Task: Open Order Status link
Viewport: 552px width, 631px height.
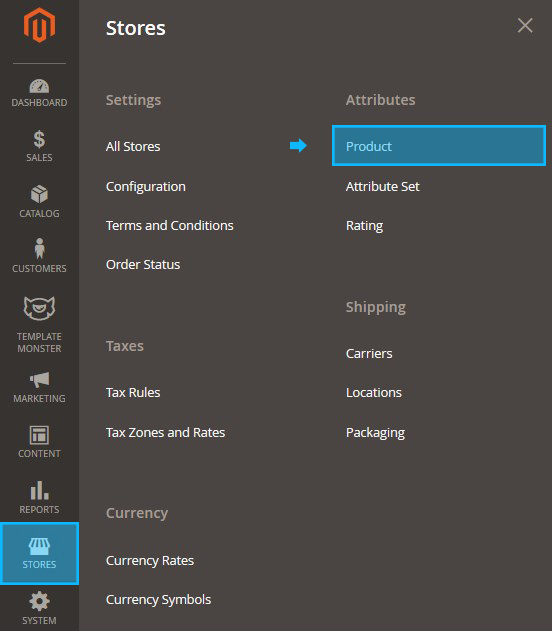Action: click(143, 264)
